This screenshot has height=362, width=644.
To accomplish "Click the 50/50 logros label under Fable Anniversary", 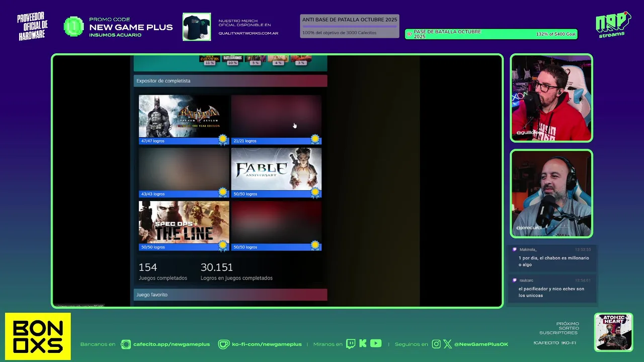I will click(x=245, y=194).
